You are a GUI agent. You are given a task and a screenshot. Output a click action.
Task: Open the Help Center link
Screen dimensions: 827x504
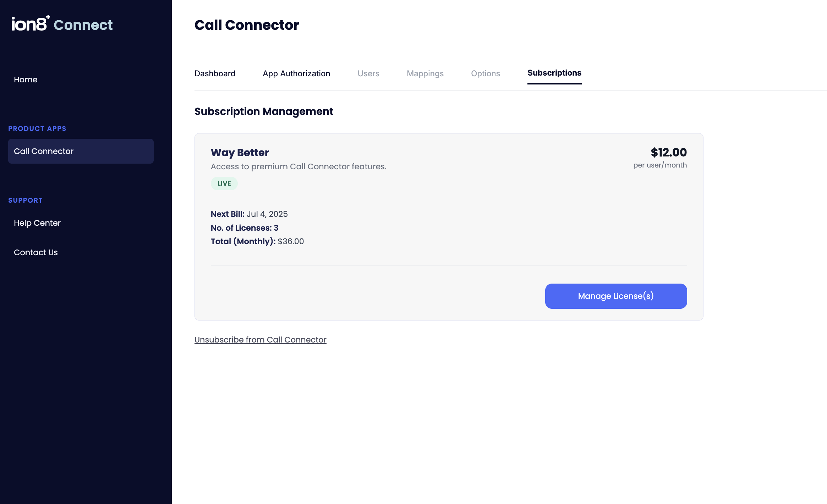pos(37,223)
